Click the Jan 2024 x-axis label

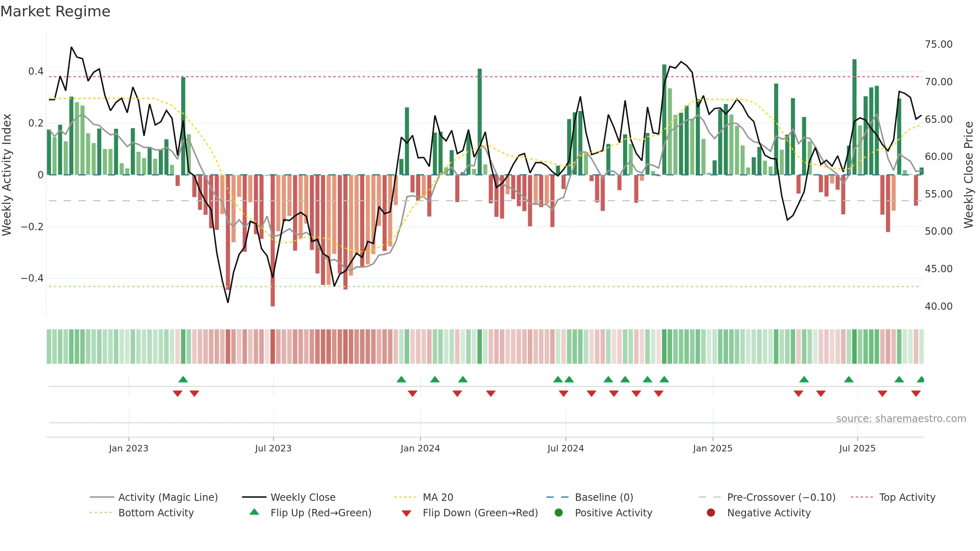[x=420, y=448]
